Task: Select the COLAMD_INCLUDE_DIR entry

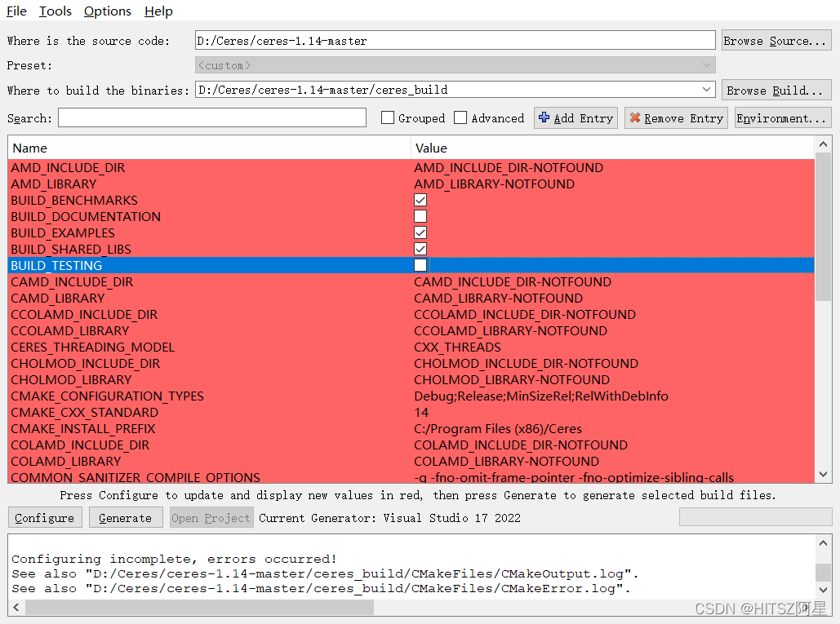Action: (80, 445)
